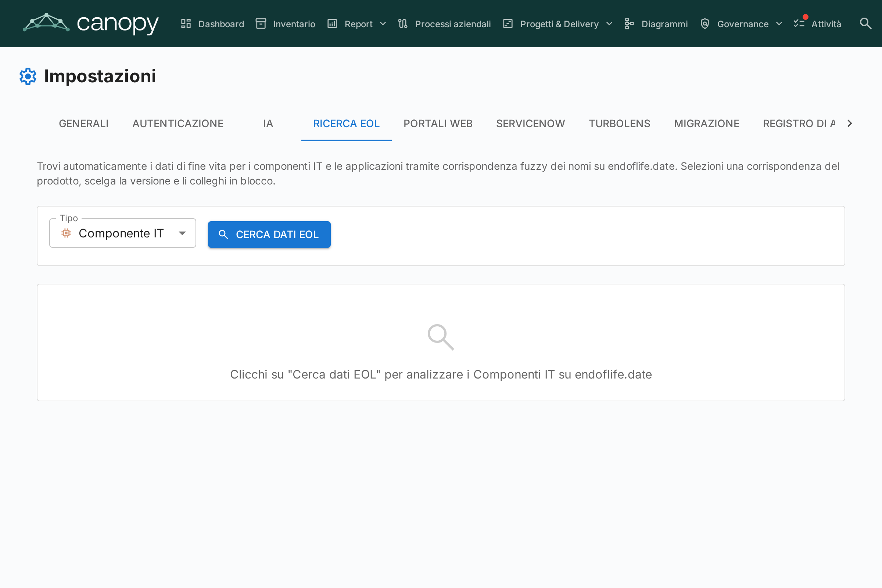Open the ServiceNow tab
This screenshot has width=882, height=588.
point(531,123)
